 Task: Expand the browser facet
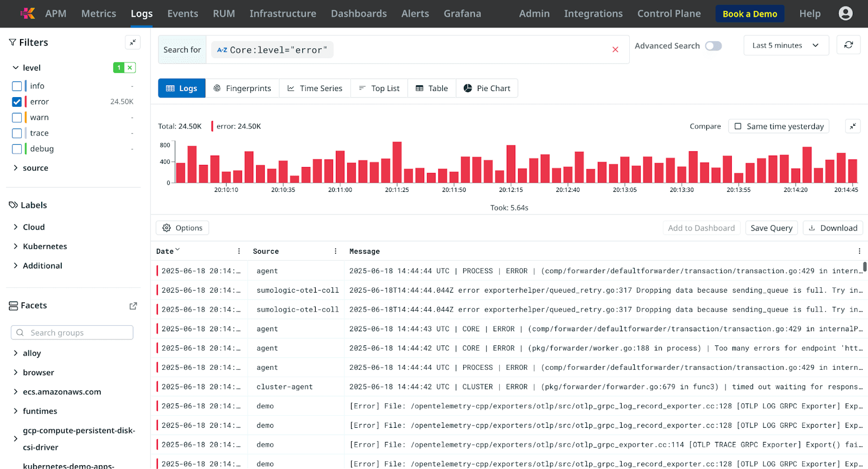pyautogui.click(x=16, y=372)
